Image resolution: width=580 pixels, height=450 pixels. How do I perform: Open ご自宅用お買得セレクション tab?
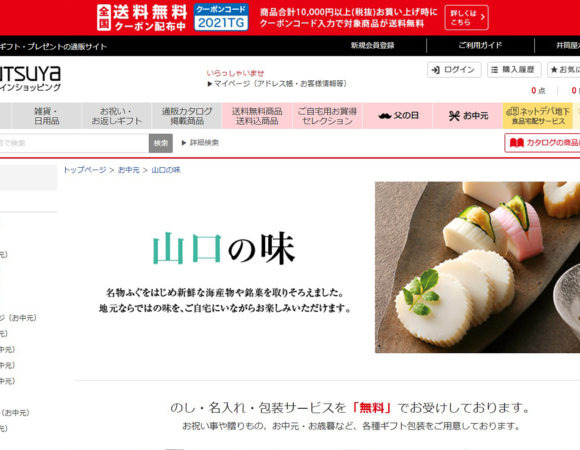[327, 116]
